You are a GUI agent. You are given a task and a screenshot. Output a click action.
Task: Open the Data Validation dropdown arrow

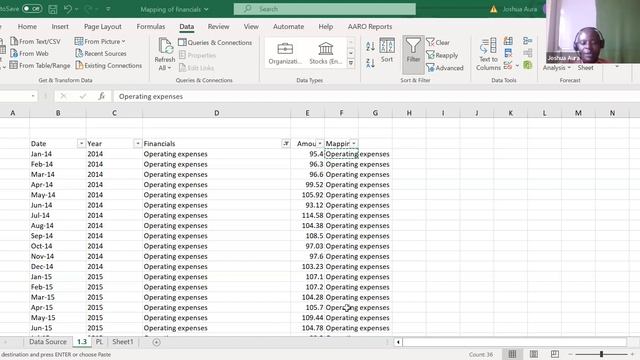coord(517,66)
